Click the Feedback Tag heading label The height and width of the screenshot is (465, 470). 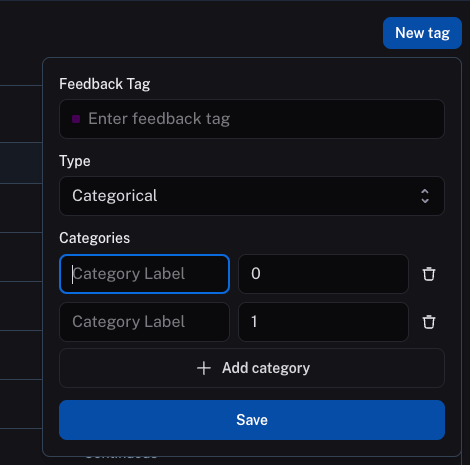coord(105,84)
